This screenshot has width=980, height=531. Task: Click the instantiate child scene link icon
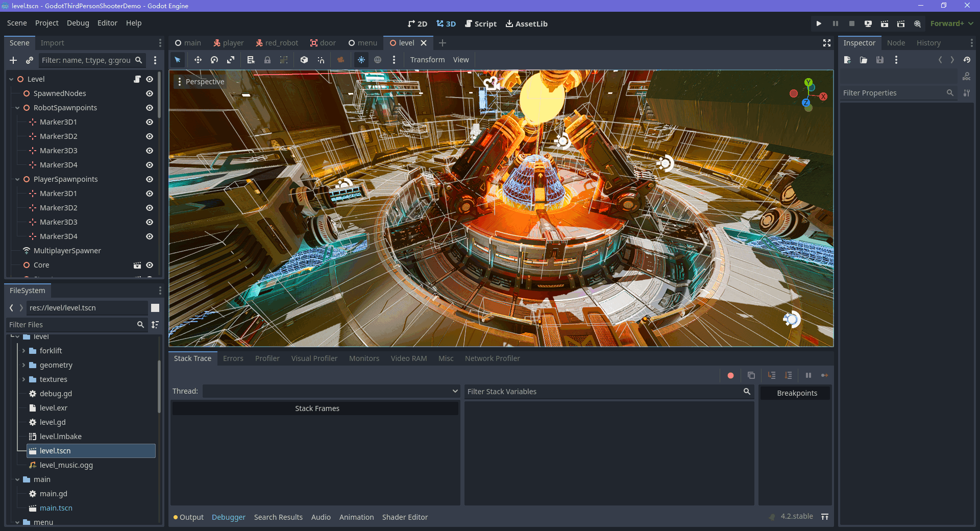pos(30,60)
